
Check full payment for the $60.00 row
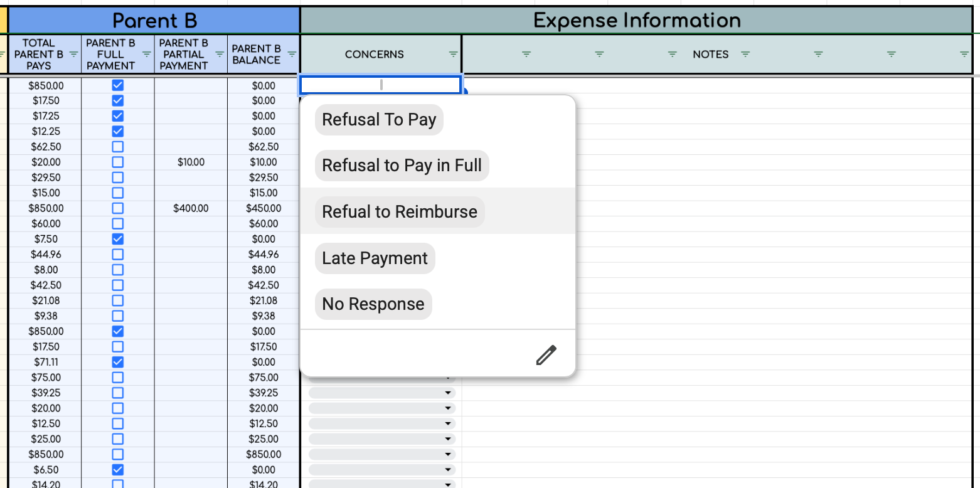(117, 223)
